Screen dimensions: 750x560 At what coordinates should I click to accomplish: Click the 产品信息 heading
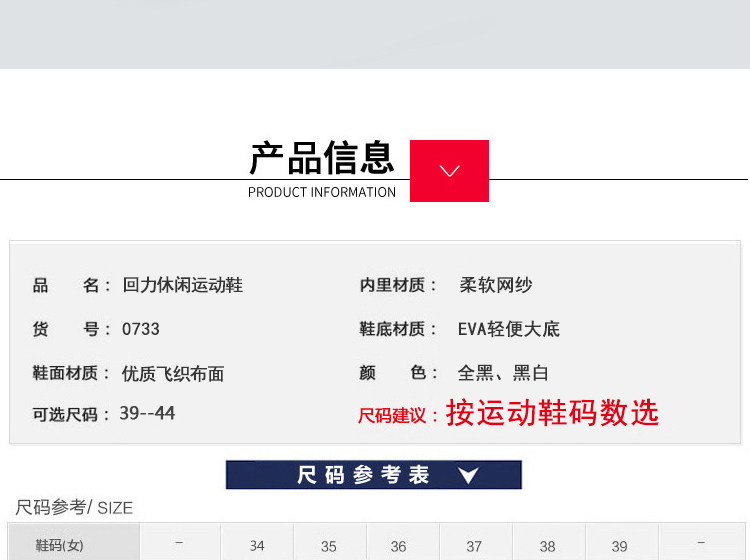pyautogui.click(x=322, y=157)
